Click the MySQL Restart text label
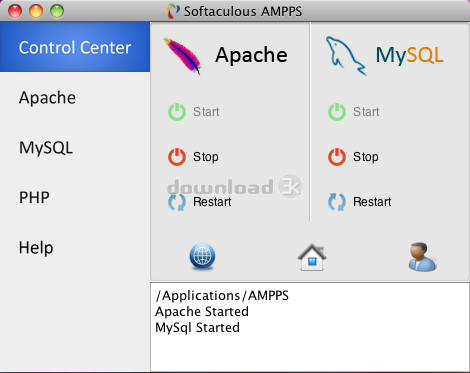This screenshot has height=373, width=470. pos(372,202)
